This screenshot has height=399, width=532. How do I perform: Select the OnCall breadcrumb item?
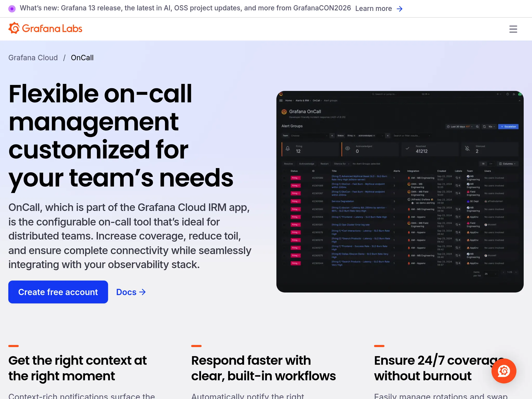point(82,58)
